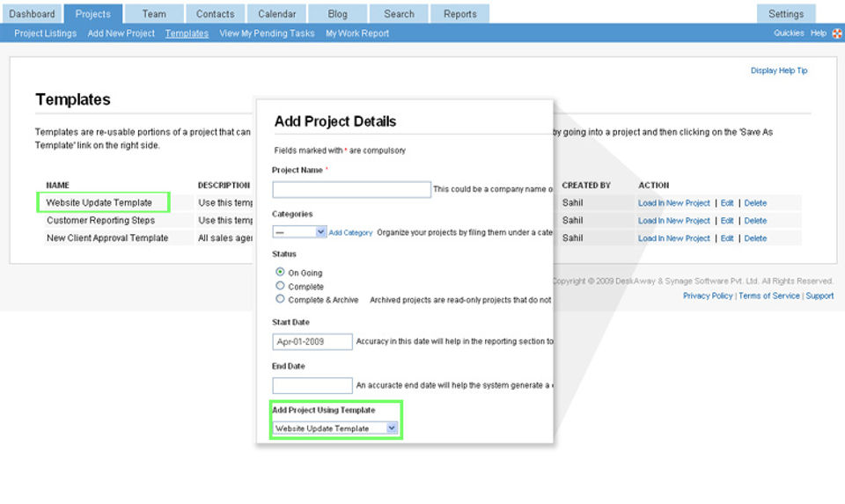Click the lifebuoy help icon
Viewport: 845px width, 504px height.
(x=837, y=33)
